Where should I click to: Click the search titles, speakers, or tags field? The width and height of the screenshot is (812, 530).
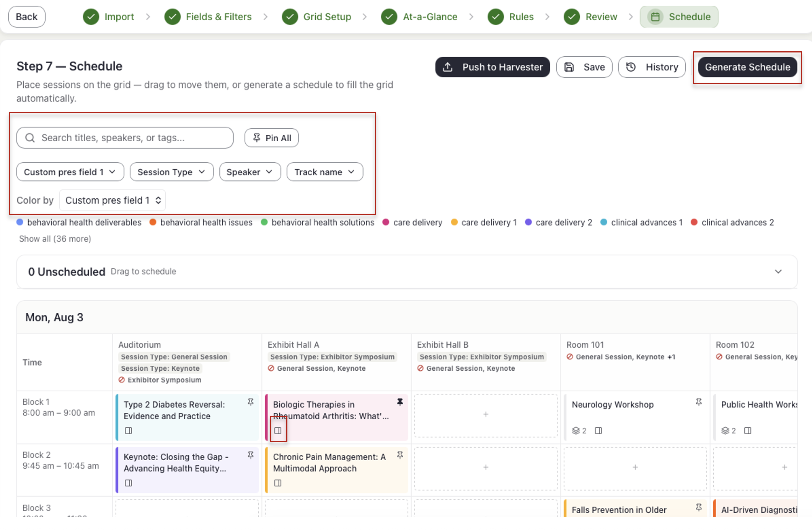[125, 138]
